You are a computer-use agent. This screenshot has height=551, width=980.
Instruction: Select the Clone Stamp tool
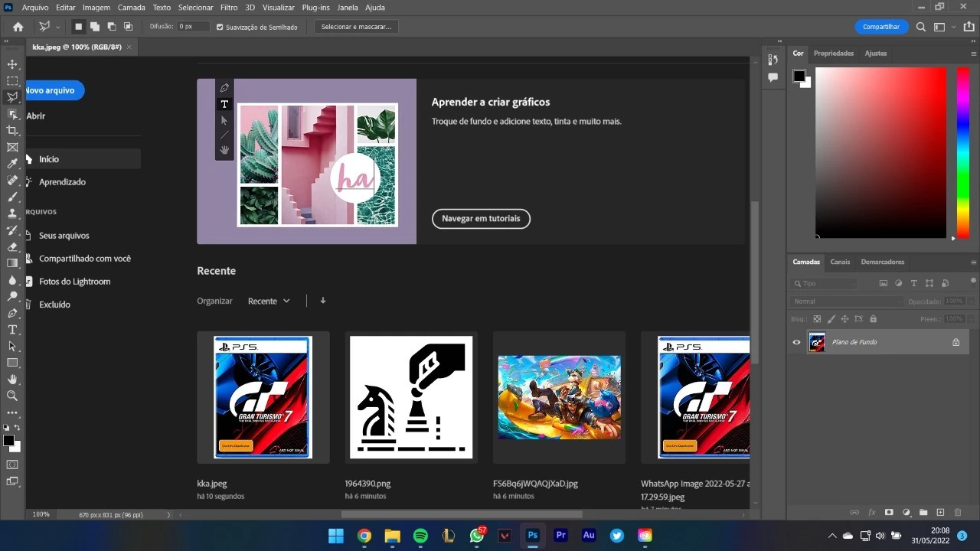[12, 214]
